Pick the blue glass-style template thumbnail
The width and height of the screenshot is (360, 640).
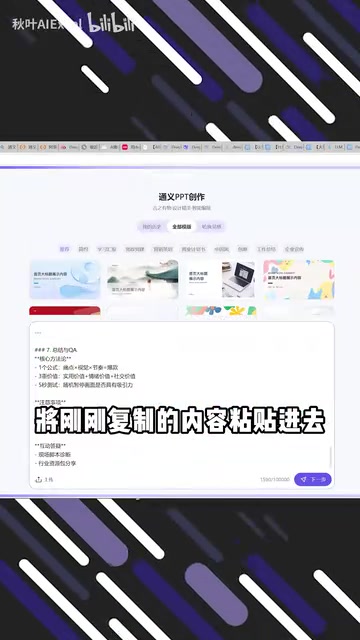coord(65,279)
